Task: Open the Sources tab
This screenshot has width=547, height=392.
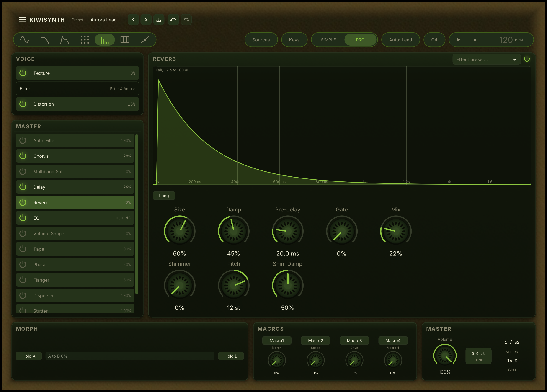Action: click(261, 40)
